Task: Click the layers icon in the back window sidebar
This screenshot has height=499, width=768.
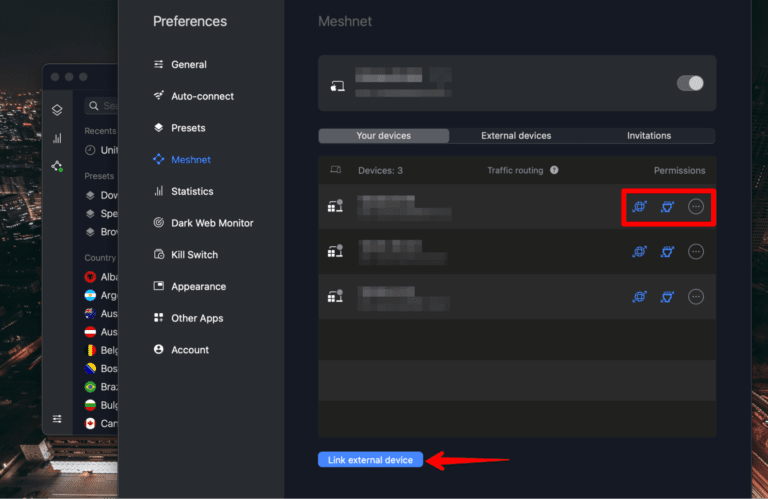Action: (57, 110)
